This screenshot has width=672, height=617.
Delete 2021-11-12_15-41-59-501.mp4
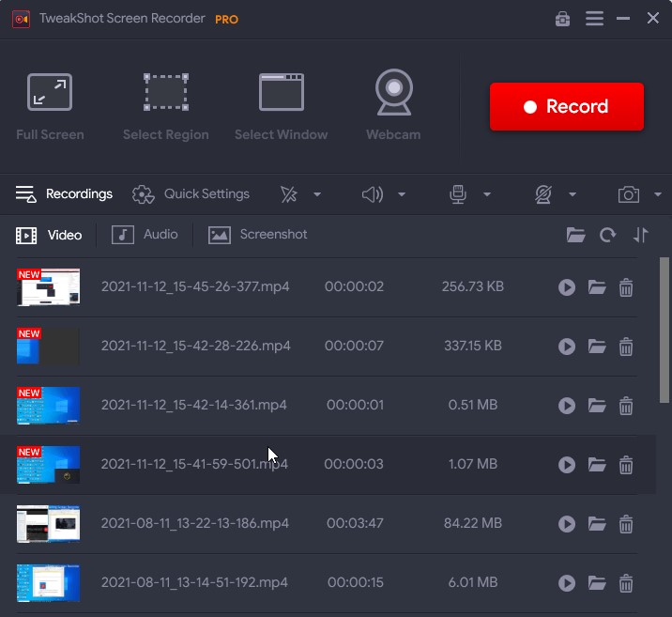(626, 465)
